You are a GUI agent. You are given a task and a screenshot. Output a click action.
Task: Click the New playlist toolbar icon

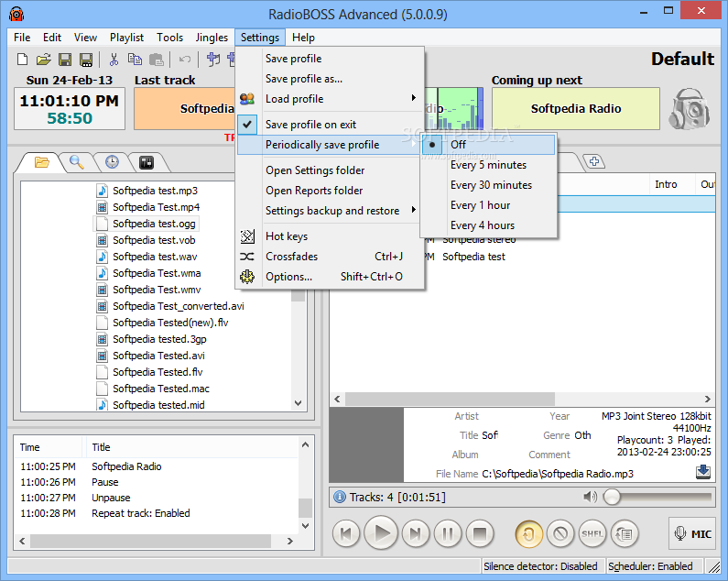pyautogui.click(x=22, y=59)
